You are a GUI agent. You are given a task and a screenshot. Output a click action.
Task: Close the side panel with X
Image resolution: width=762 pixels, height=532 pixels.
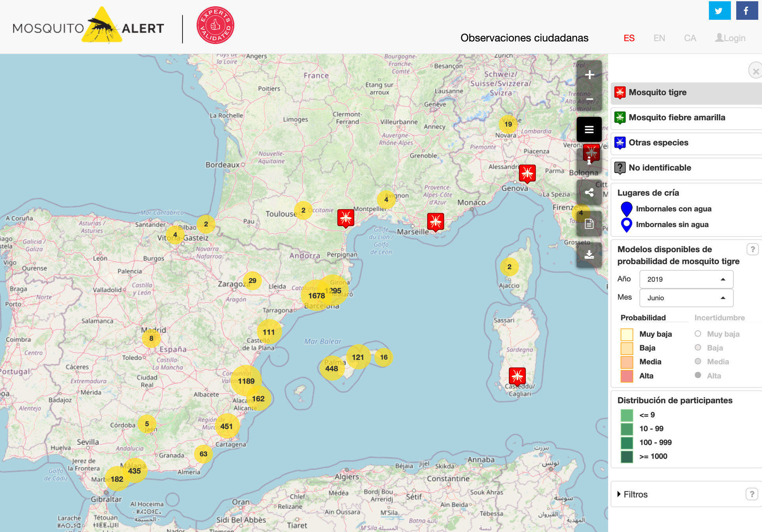click(x=755, y=71)
